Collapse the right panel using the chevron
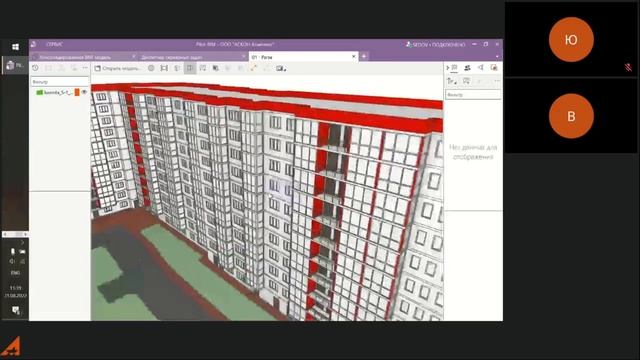Viewport: 640px width, 360px height. tap(447, 68)
